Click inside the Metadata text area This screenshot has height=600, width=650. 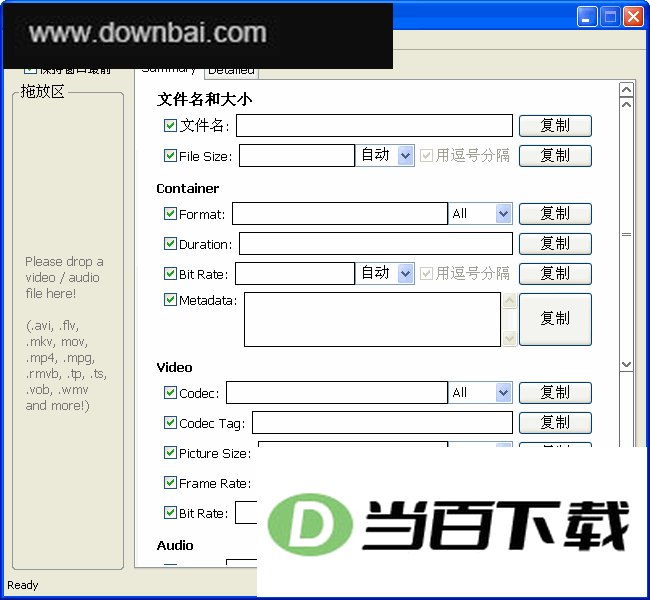(x=372, y=319)
